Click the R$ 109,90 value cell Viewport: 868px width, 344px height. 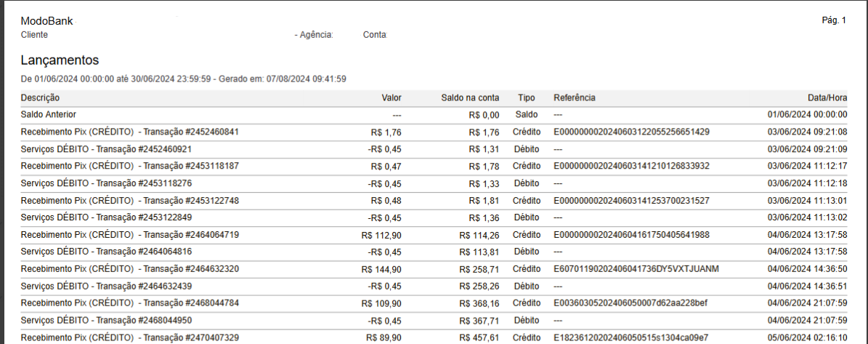click(381, 303)
